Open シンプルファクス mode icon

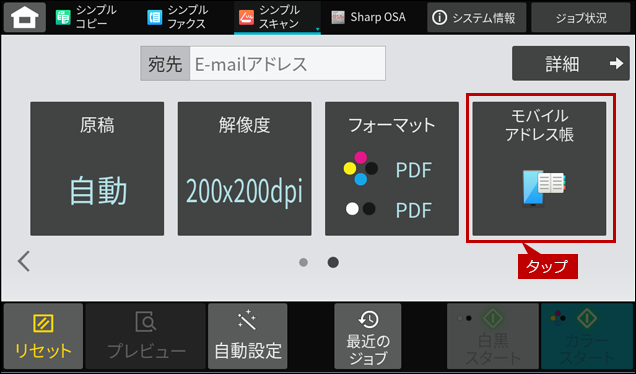tap(155, 17)
